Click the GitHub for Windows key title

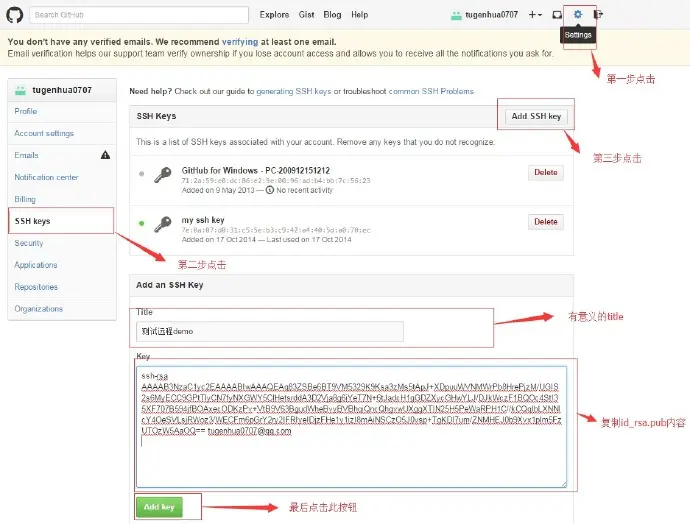pyautogui.click(x=256, y=171)
